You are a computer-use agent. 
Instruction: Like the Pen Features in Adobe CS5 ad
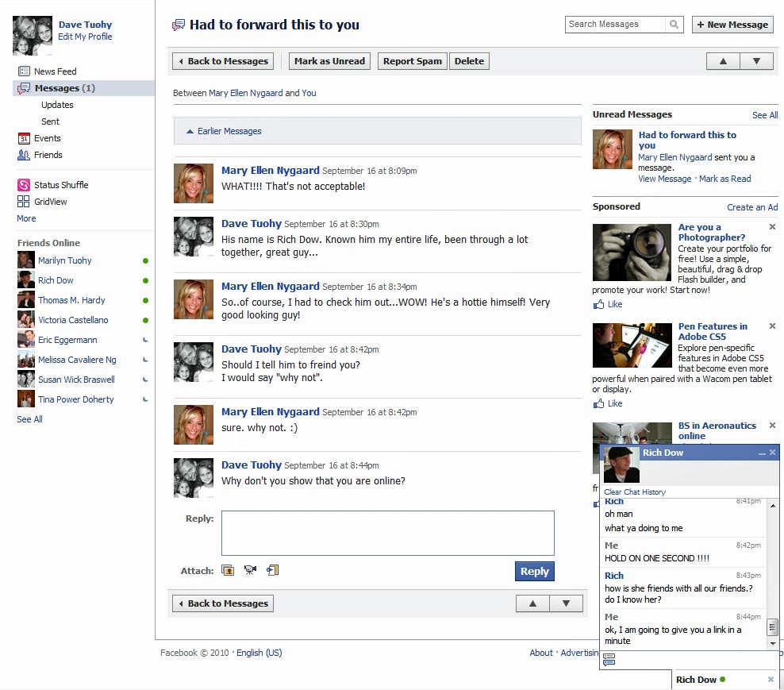(608, 403)
